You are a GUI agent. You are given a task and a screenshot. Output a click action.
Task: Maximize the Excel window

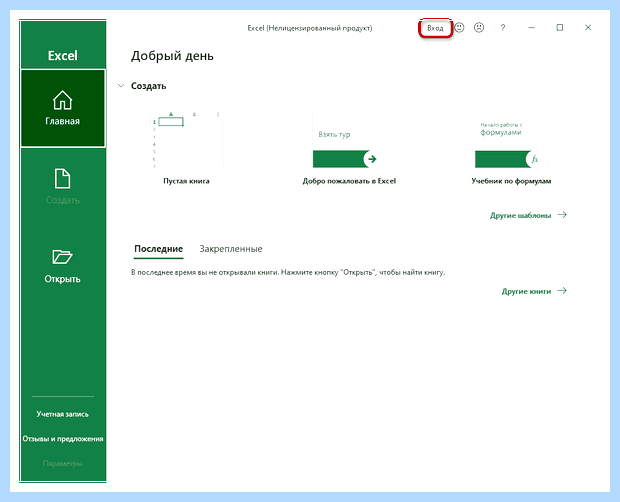[x=560, y=28]
